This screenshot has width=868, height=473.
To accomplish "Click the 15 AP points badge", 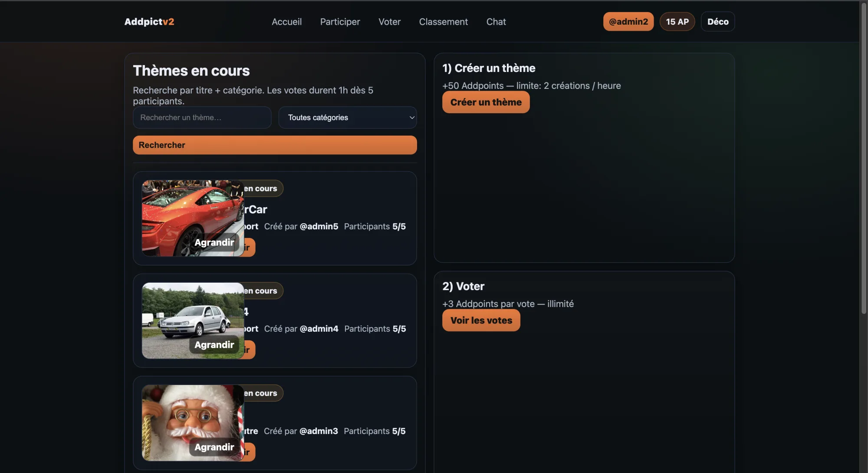I will coord(677,22).
